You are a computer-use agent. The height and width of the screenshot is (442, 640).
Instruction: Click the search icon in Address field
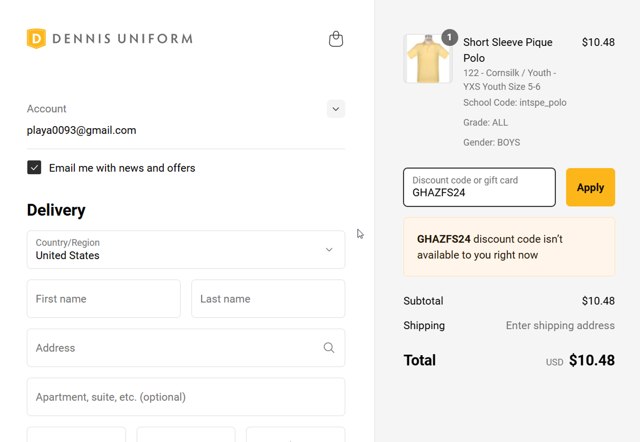(329, 347)
